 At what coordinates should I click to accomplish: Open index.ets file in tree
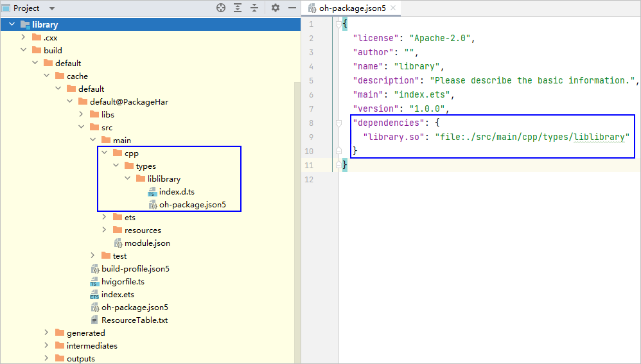[118, 294]
